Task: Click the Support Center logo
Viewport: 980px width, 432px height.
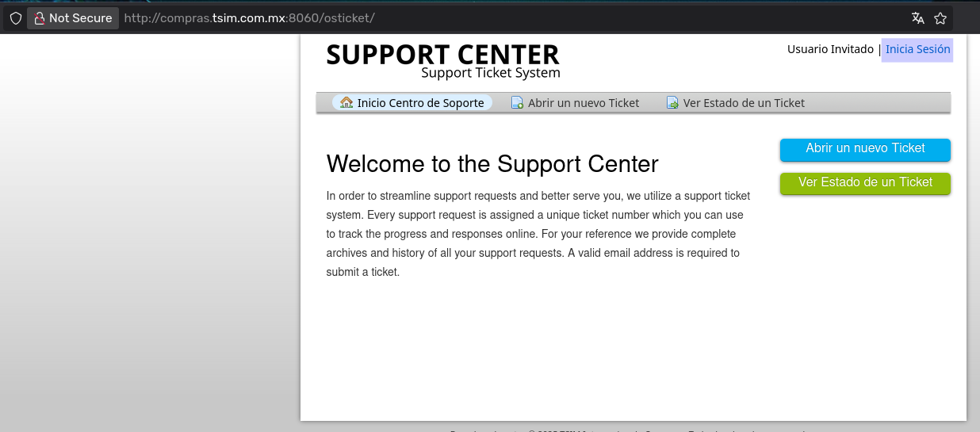Action: point(442,55)
